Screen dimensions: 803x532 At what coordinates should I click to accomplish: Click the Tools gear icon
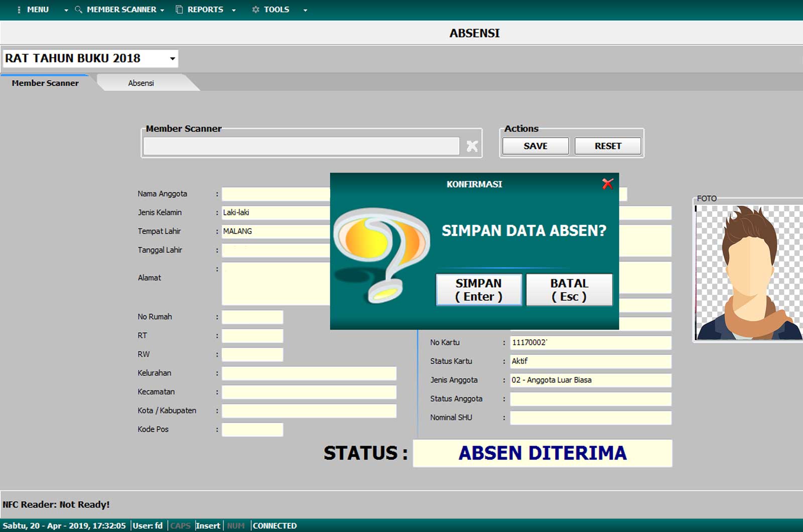click(x=255, y=10)
